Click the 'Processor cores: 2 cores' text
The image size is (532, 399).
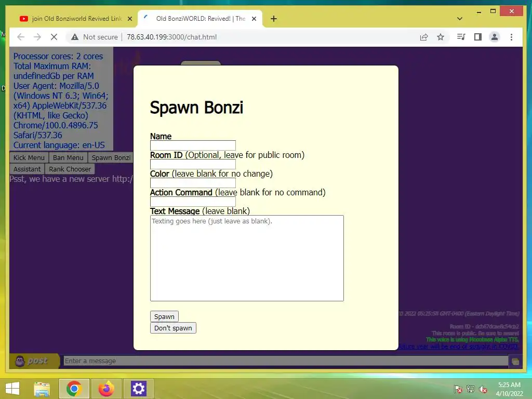click(x=58, y=56)
